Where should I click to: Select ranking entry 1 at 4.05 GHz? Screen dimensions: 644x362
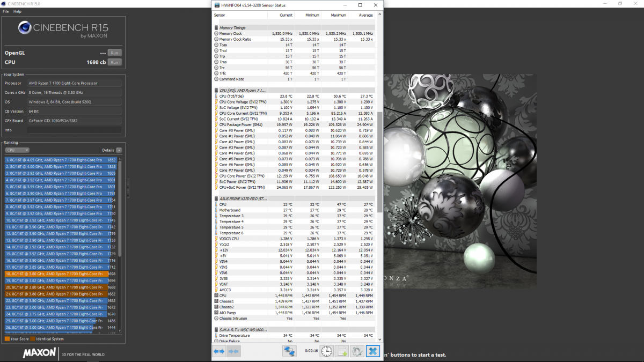61,160
